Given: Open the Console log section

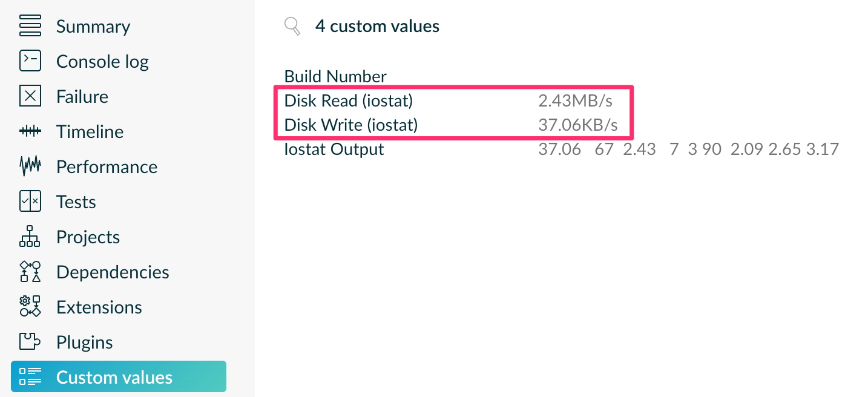Looking at the screenshot, I should click(102, 62).
